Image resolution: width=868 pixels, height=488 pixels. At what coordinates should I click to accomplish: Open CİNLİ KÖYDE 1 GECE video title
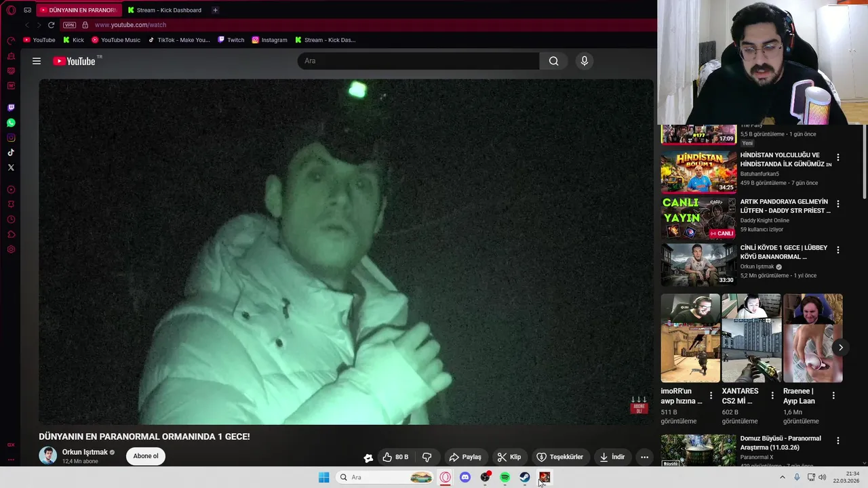[783, 252]
